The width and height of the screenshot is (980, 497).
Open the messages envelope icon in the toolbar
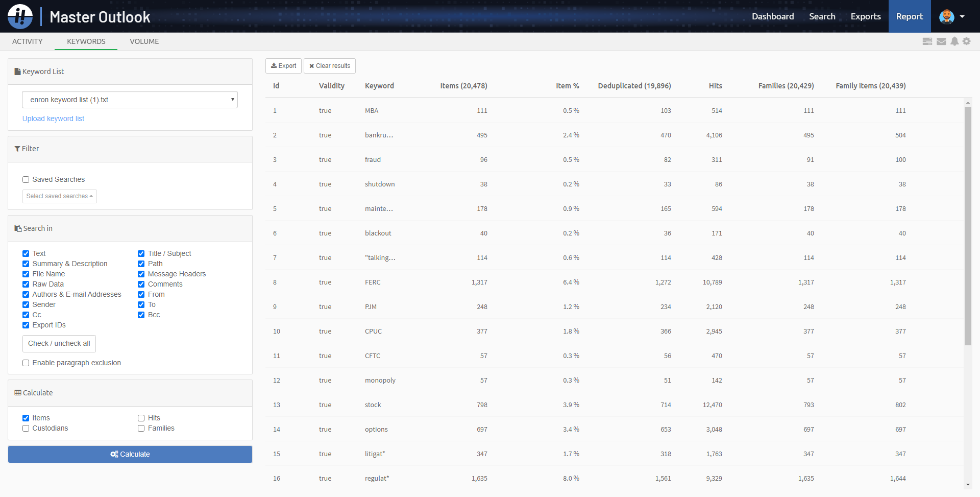(941, 41)
